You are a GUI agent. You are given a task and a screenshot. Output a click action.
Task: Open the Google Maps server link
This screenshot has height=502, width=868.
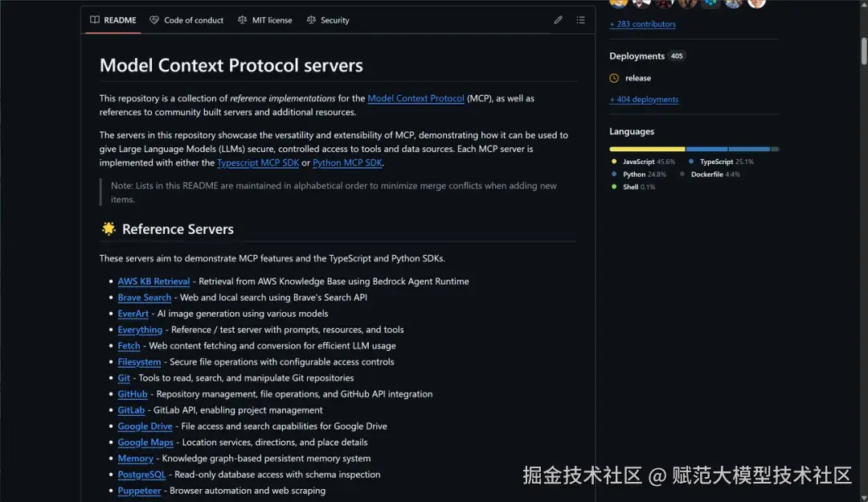click(145, 442)
